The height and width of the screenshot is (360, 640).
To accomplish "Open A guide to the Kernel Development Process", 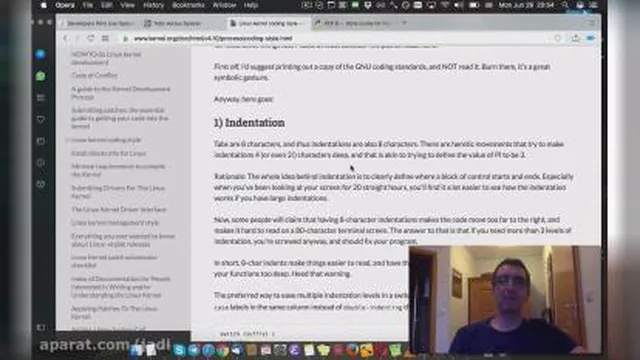I will click(x=120, y=93).
